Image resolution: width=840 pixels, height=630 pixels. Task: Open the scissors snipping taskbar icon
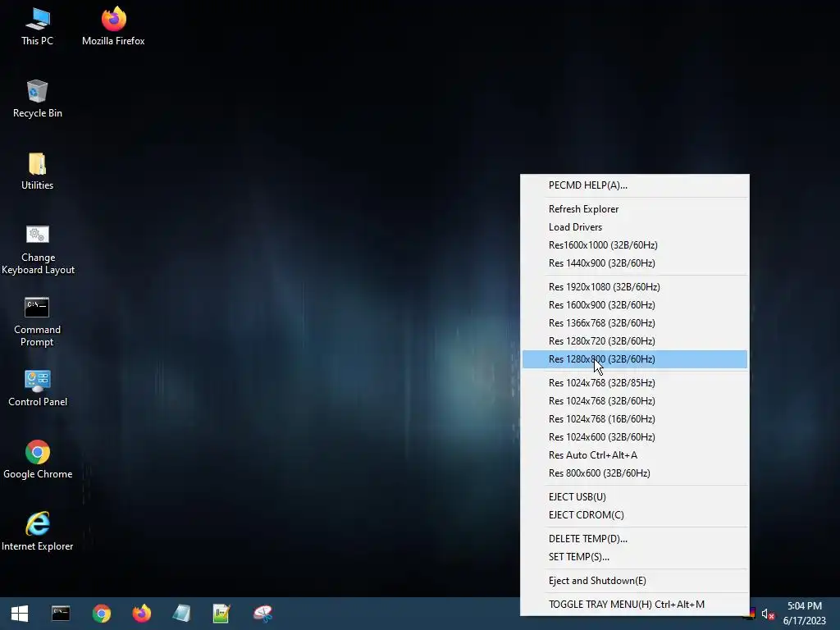(x=262, y=614)
